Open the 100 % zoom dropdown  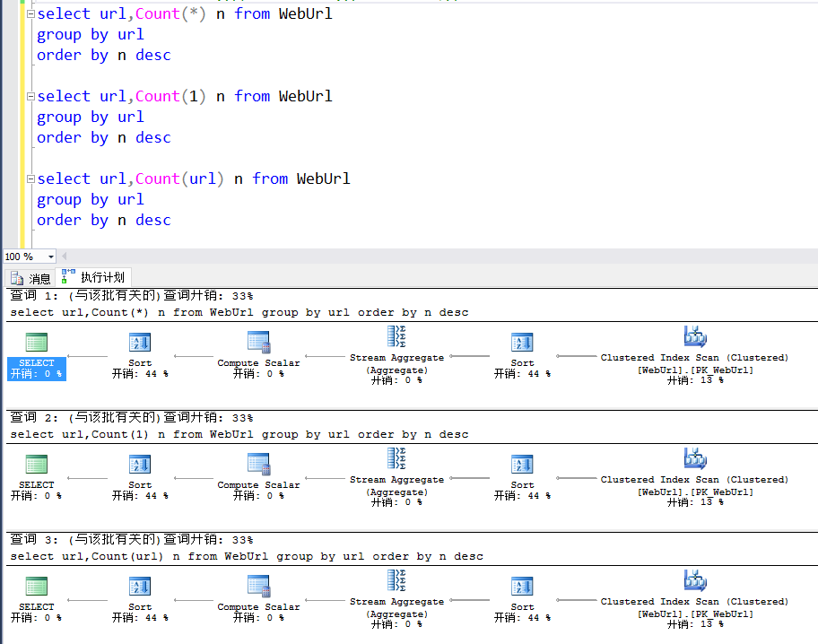[50, 257]
